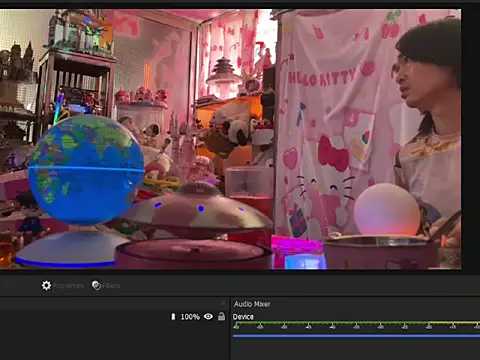Click the Properties text button

[68, 286]
